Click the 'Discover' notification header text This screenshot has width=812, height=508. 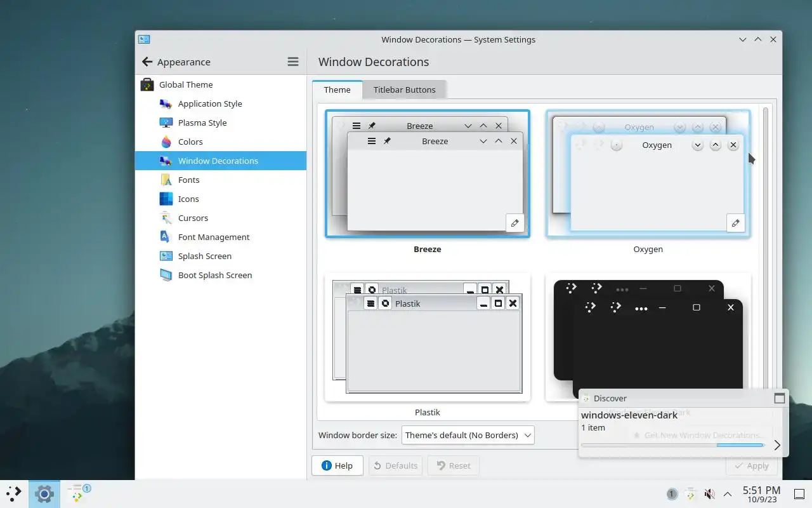(610, 398)
